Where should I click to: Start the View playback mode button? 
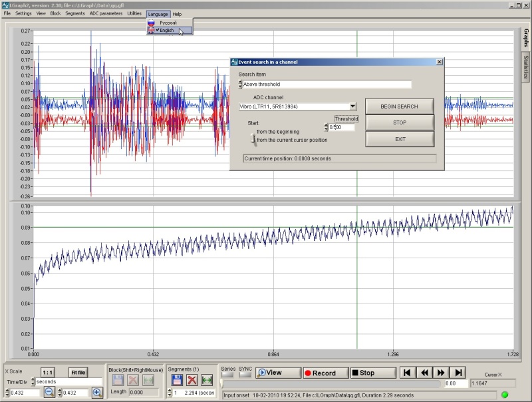tap(278, 373)
